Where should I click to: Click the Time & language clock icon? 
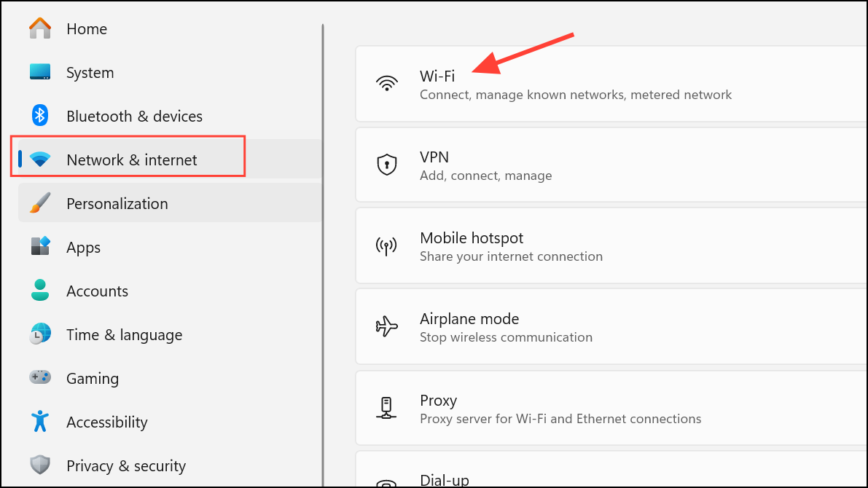[39, 334]
